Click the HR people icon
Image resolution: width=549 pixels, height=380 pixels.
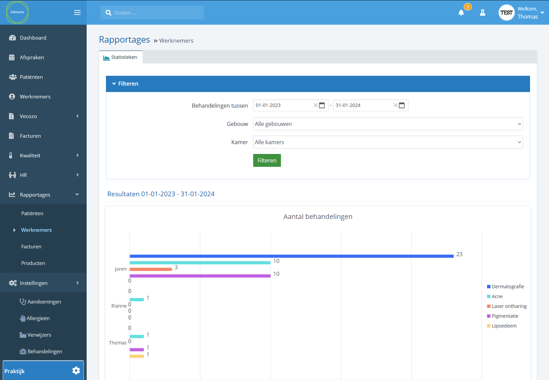pos(12,175)
